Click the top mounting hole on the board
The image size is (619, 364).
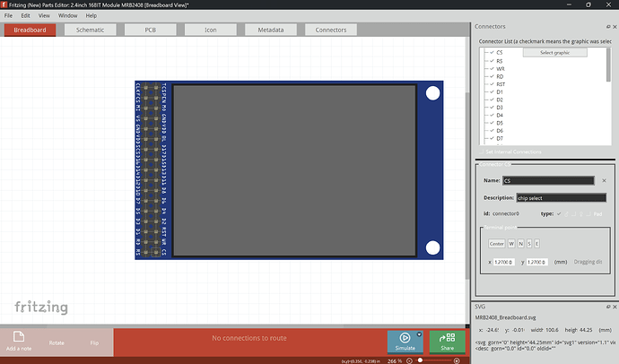pyautogui.click(x=432, y=93)
